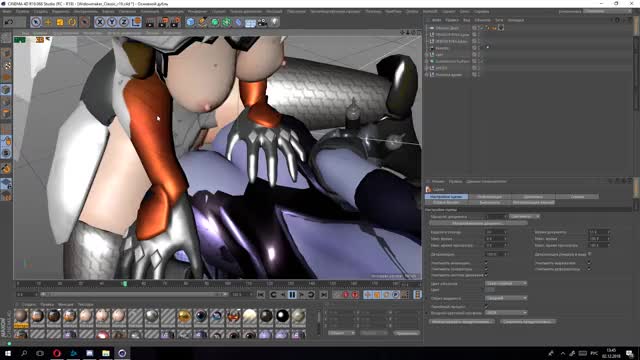Select the glossy black material sphere
This screenshot has height=360, width=640.
click(282, 316)
